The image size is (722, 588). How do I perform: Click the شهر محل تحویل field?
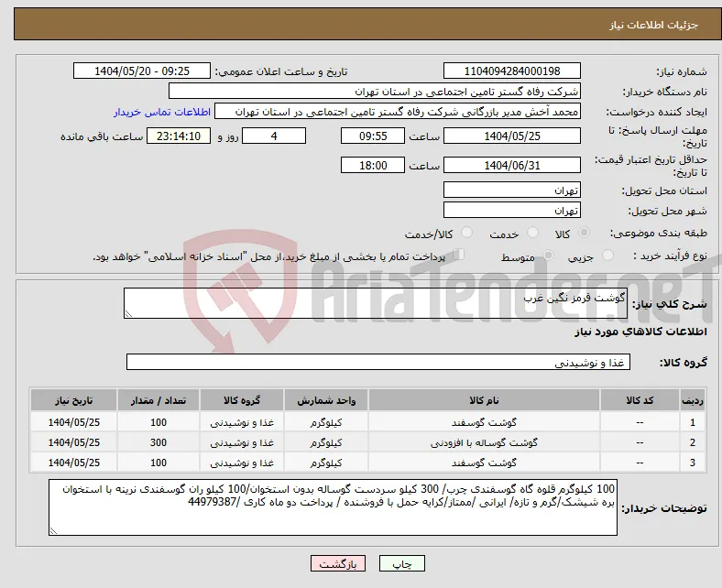512,210
